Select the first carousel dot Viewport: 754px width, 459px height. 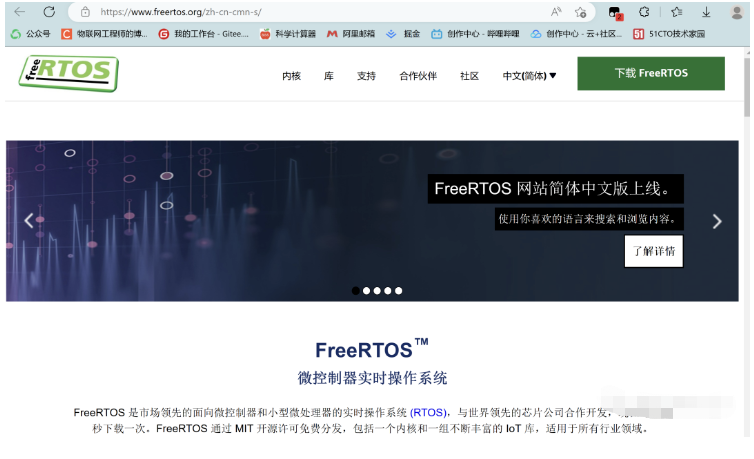pos(355,291)
